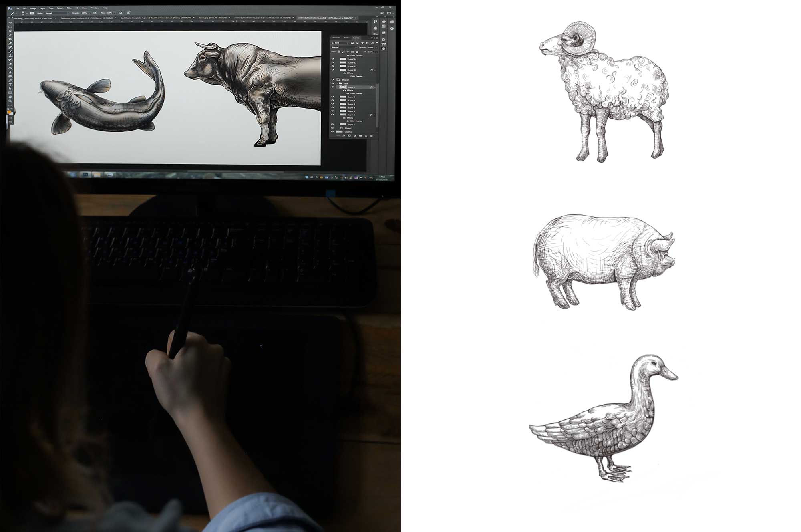Click Create new group folder icon
The image size is (801, 532).
click(360, 136)
